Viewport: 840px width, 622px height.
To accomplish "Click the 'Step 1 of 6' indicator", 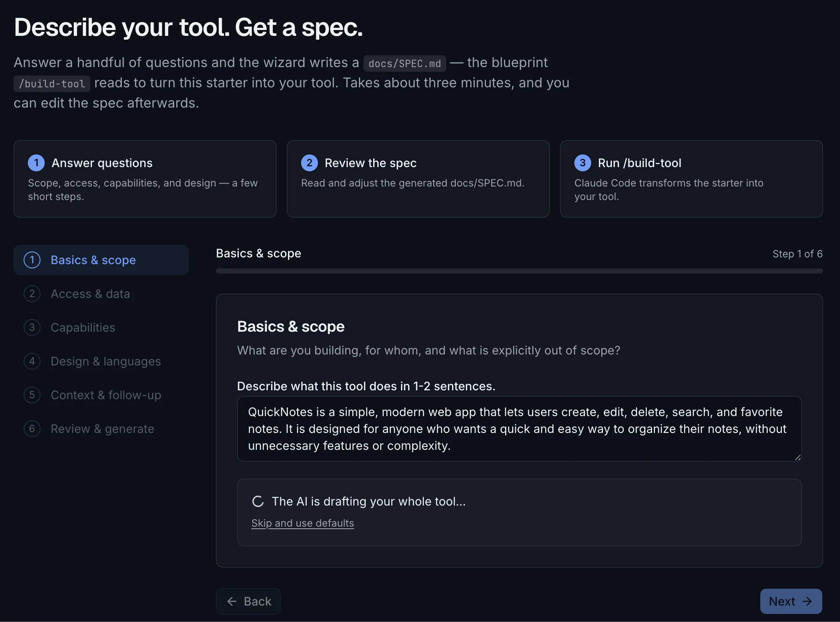I will (x=797, y=254).
